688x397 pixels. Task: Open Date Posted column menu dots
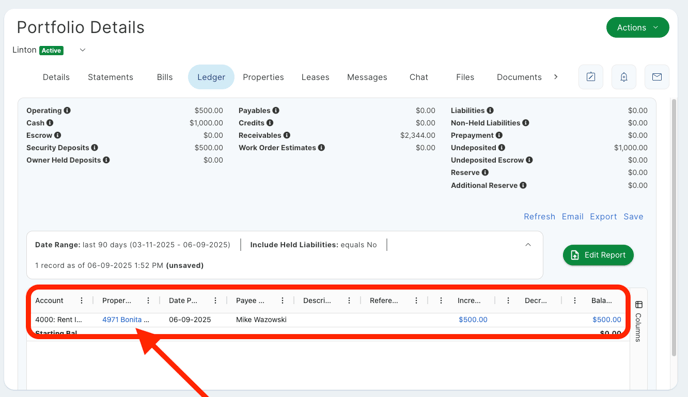coord(215,300)
